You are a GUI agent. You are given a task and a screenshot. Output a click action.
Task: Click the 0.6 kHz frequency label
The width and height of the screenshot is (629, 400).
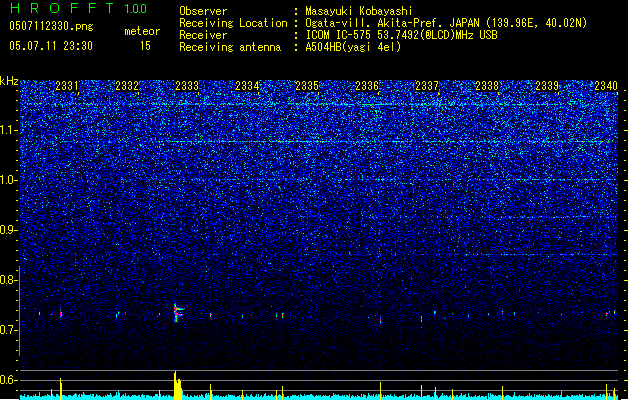(x=9, y=380)
